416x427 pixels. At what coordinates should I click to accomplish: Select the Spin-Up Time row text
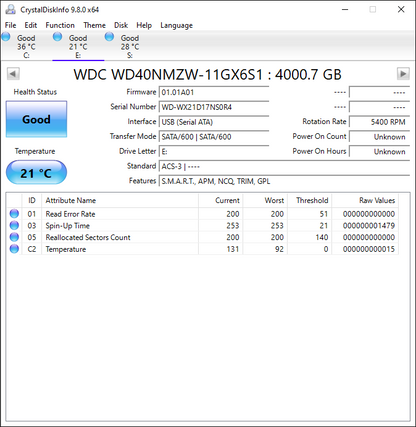pyautogui.click(x=68, y=226)
